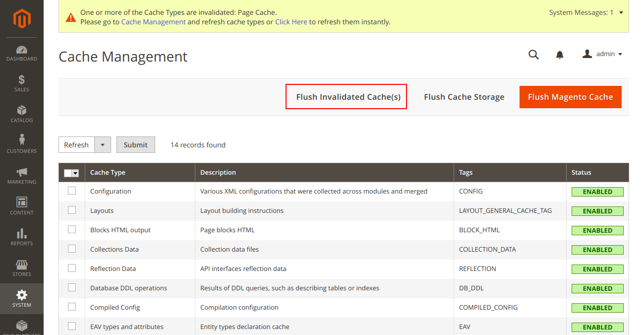The image size is (644, 335).
Task: Click the yellow warning triangle icon
Action: click(x=71, y=17)
